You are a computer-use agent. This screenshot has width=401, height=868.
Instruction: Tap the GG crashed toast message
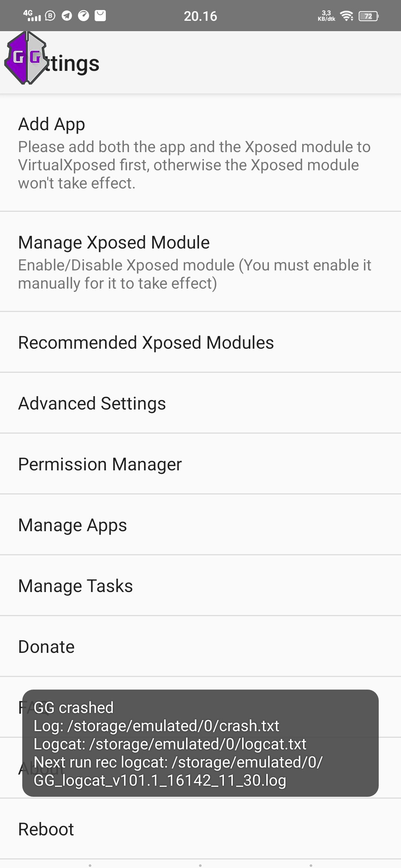click(x=200, y=743)
